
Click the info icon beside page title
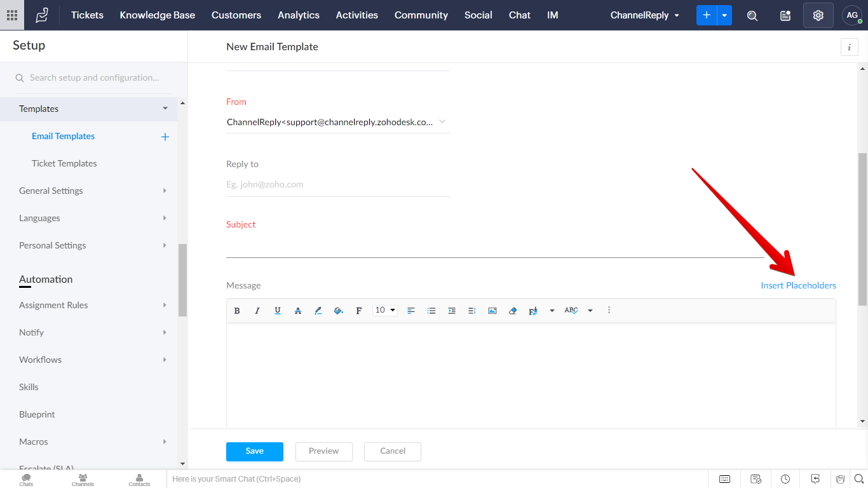(850, 47)
